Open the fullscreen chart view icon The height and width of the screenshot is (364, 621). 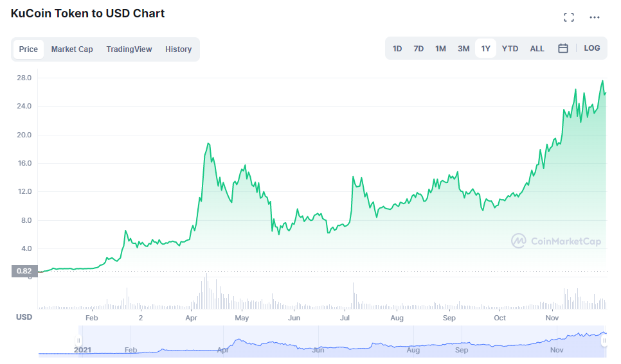569,17
